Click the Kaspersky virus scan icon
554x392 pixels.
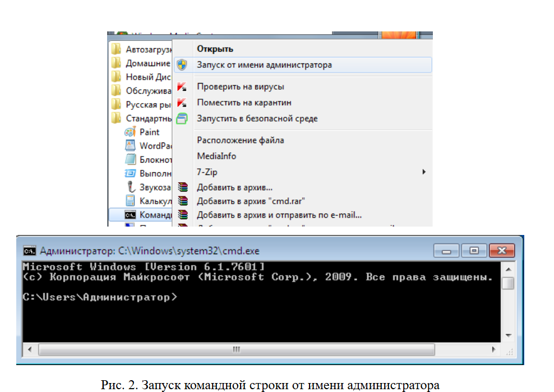click(x=182, y=87)
